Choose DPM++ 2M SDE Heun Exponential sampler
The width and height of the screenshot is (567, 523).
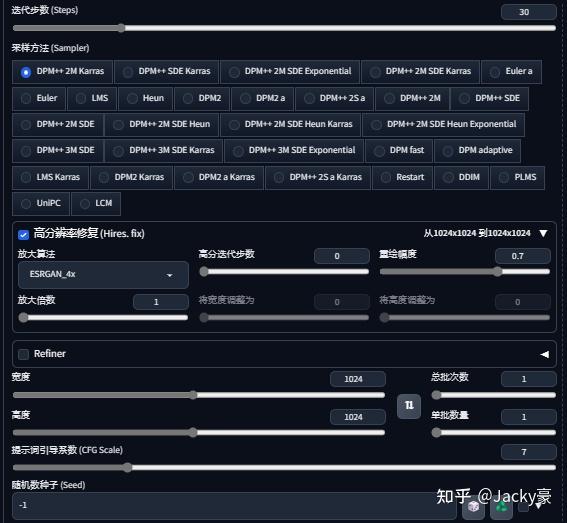point(443,125)
